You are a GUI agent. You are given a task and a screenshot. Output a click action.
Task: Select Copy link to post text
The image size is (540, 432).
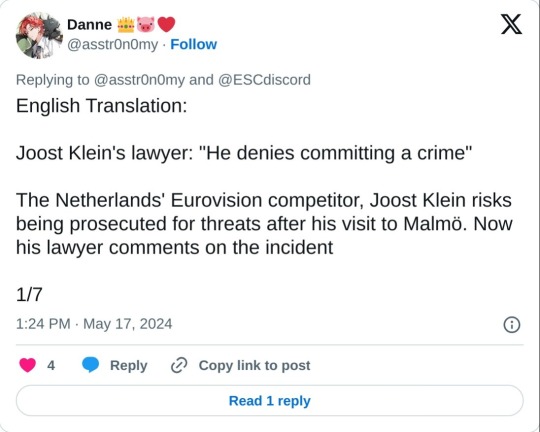pos(254,366)
